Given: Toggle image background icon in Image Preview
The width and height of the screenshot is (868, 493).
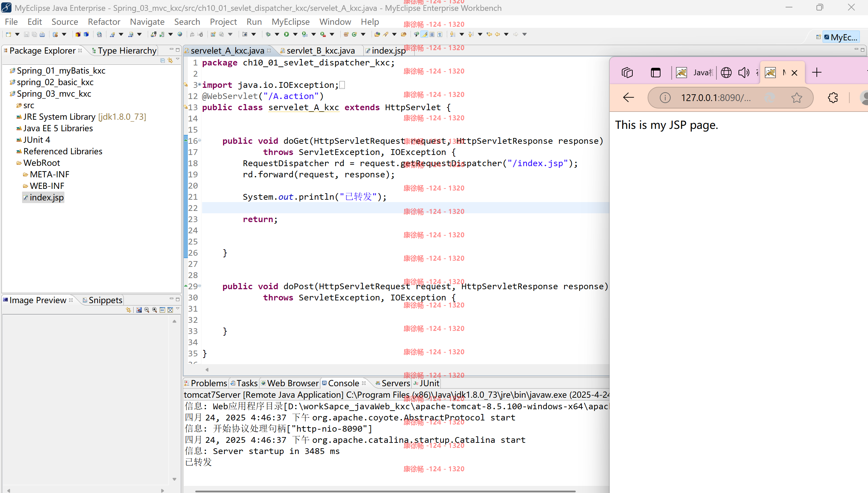Looking at the screenshot, I should click(139, 310).
